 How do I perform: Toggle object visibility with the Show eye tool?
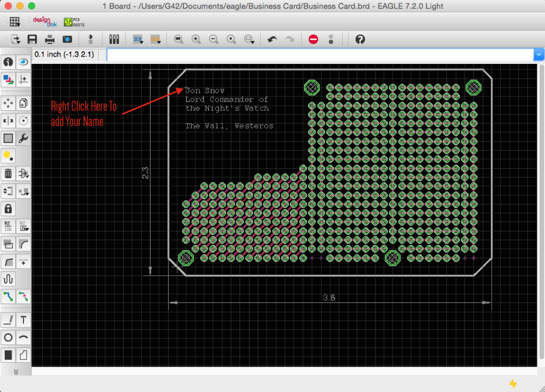tap(23, 62)
